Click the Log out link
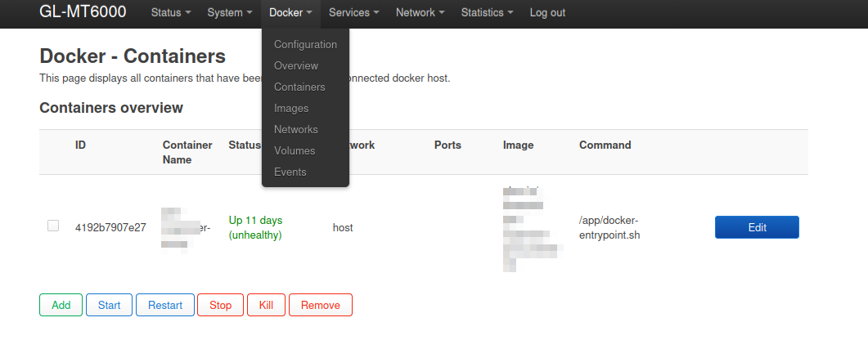The width and height of the screenshot is (868, 349). (547, 13)
